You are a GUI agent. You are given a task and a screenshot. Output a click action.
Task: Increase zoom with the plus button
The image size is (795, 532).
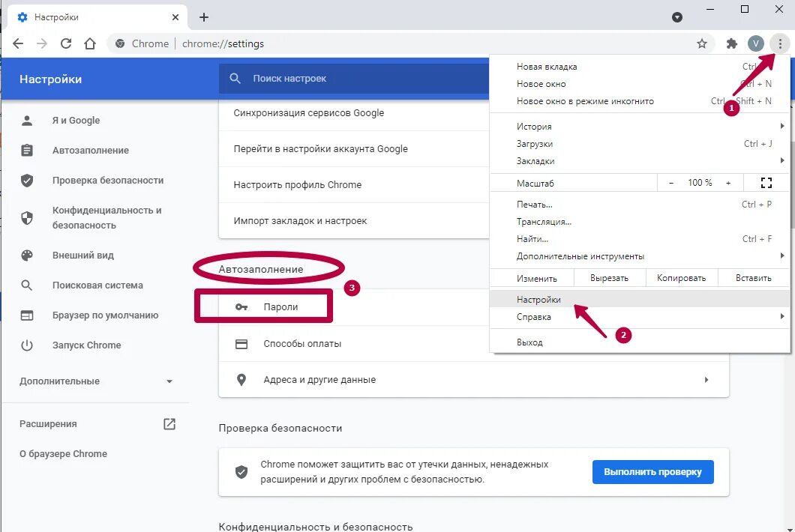pos(728,183)
